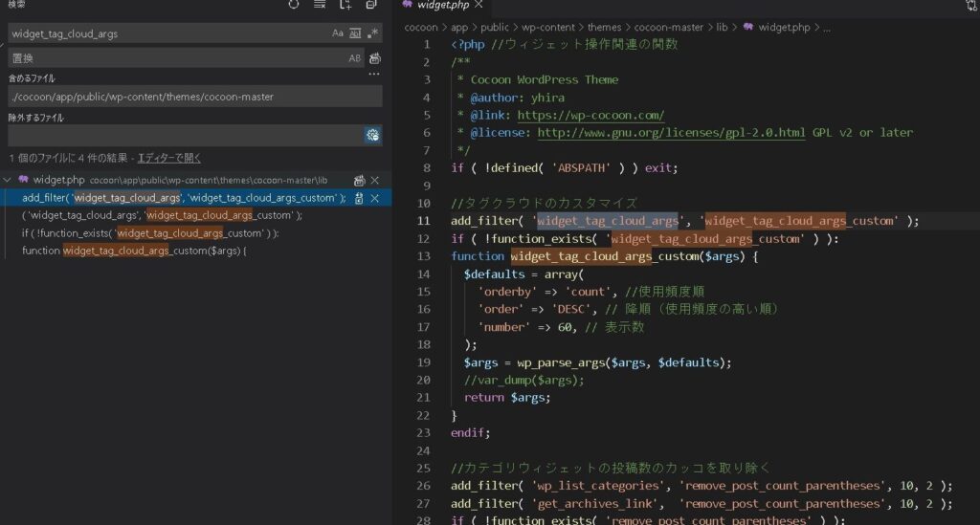The height and width of the screenshot is (525, 980).
Task: Click the Replace All icon
Action: coord(373,58)
